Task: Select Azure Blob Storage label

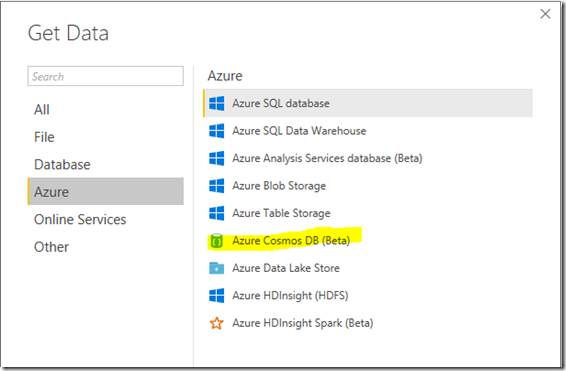Action: coord(279,186)
